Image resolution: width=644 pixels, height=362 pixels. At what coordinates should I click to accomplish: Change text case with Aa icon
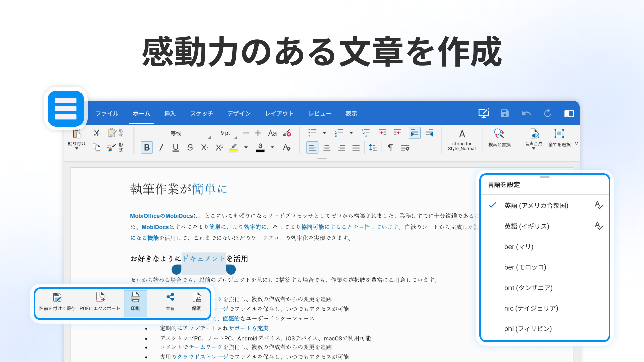click(x=272, y=133)
